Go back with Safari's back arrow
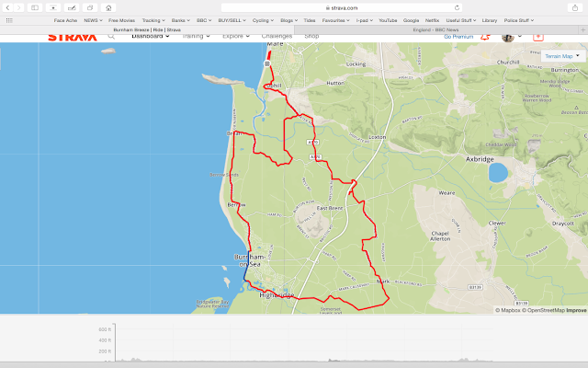 [x=7, y=7]
